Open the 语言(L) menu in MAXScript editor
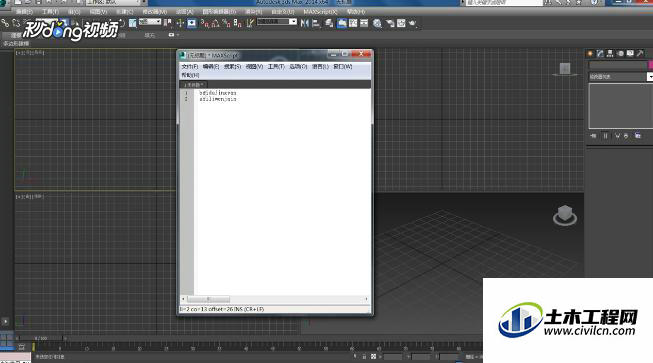The height and width of the screenshot is (363, 653). (x=320, y=67)
